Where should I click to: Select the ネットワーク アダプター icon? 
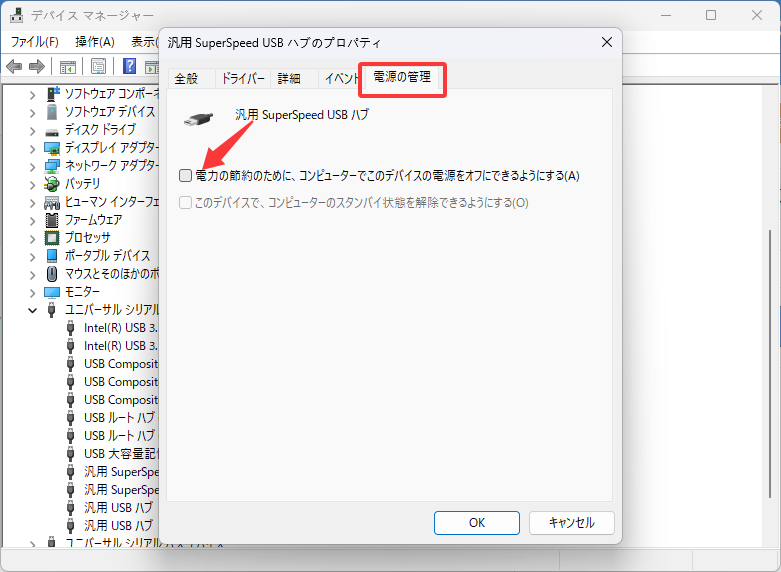52,166
